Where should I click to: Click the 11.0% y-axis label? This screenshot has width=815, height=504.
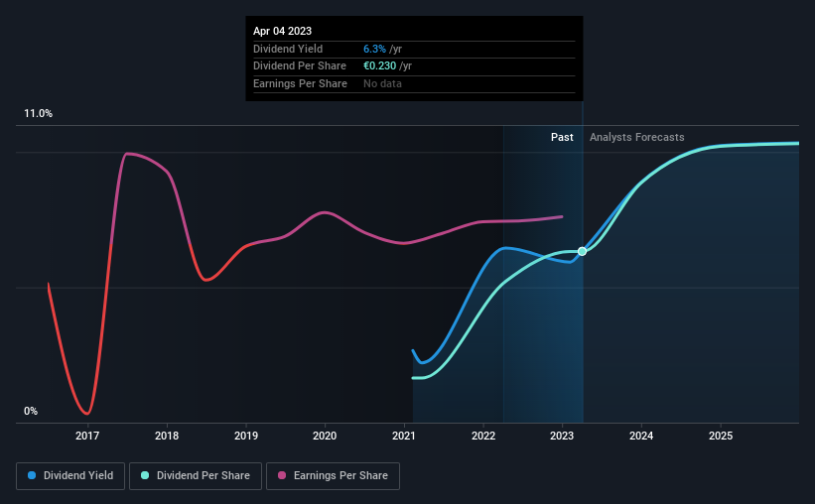pos(39,114)
